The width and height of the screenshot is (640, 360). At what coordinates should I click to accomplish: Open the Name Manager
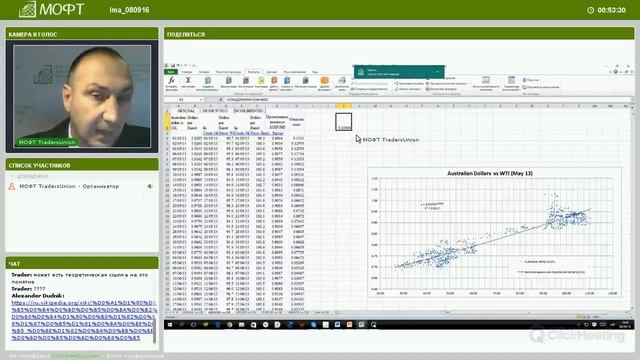point(342,82)
